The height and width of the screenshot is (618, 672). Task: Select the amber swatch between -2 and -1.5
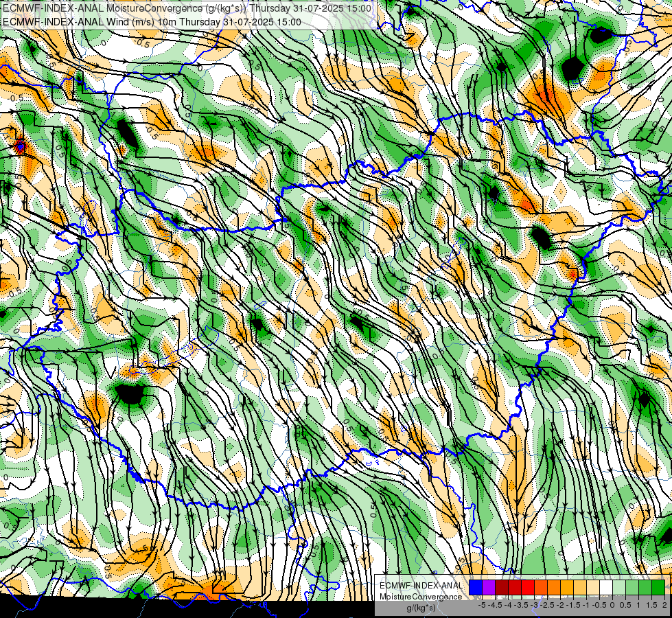tap(567, 587)
